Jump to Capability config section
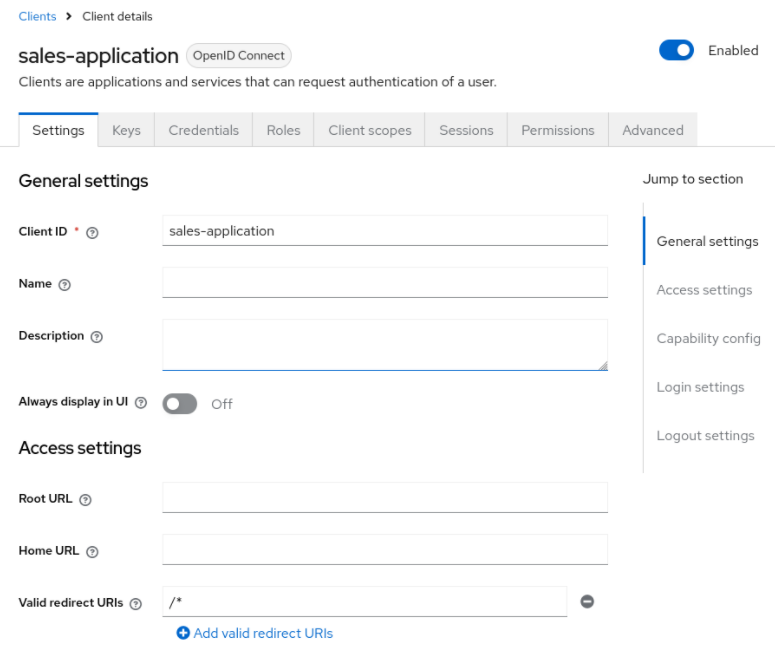 click(x=708, y=338)
